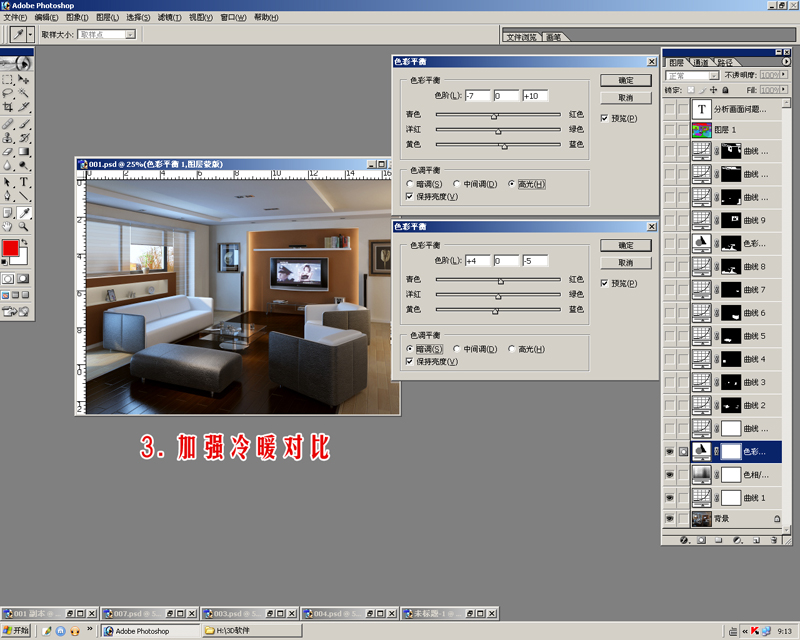This screenshot has width=800, height=640.
Task: Select the Notes tool
Action: pos(8,213)
